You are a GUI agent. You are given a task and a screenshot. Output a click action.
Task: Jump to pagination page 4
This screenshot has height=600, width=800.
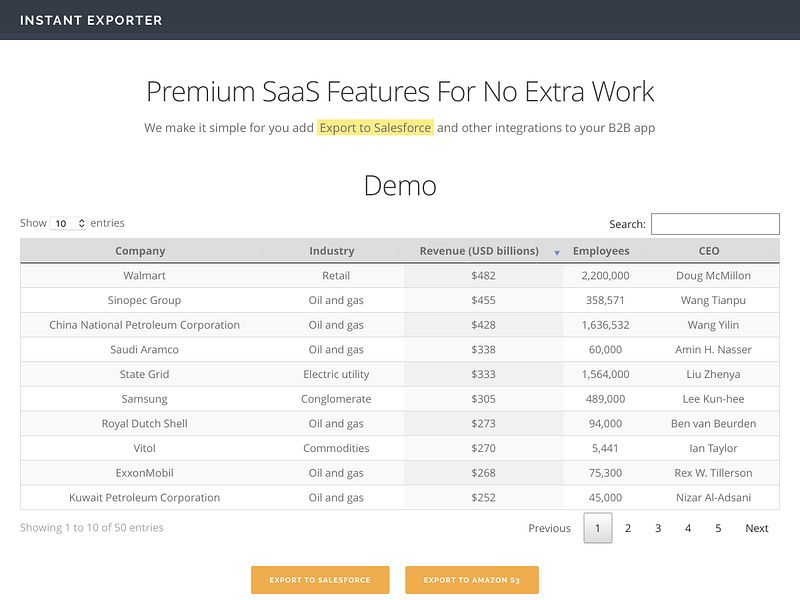coord(688,528)
